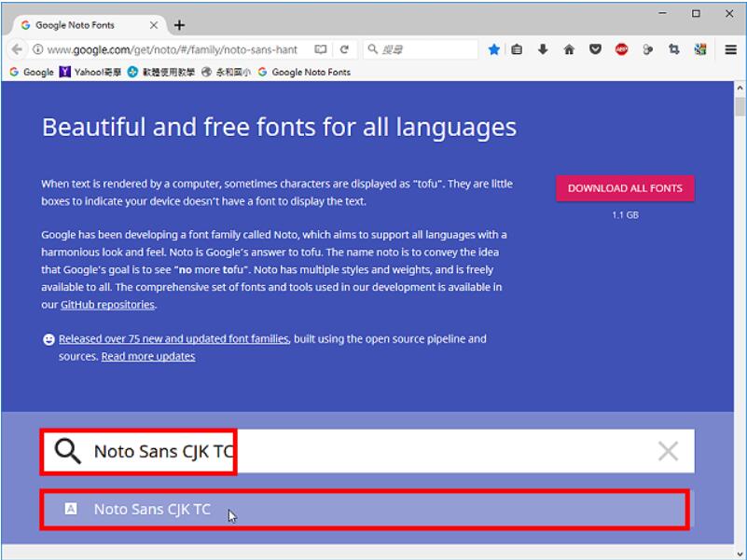Image resolution: width=747 pixels, height=560 pixels.
Task: Click the browser search box
Action: tap(422, 49)
